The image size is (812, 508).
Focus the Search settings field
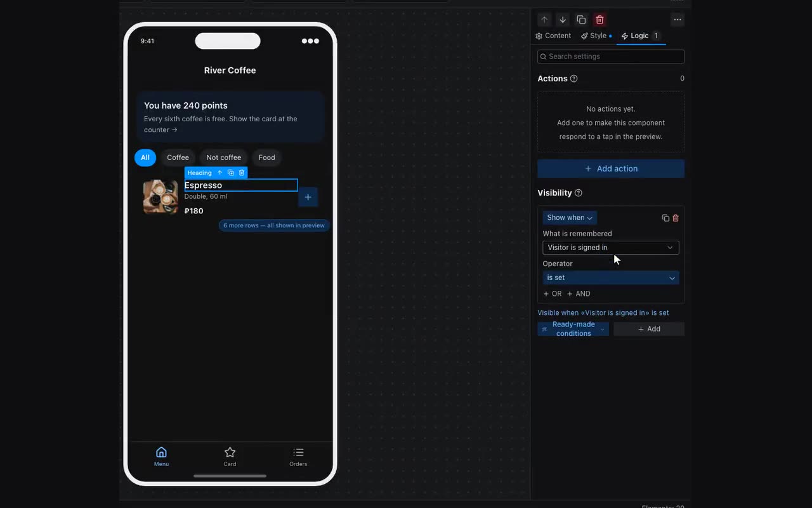tap(611, 57)
